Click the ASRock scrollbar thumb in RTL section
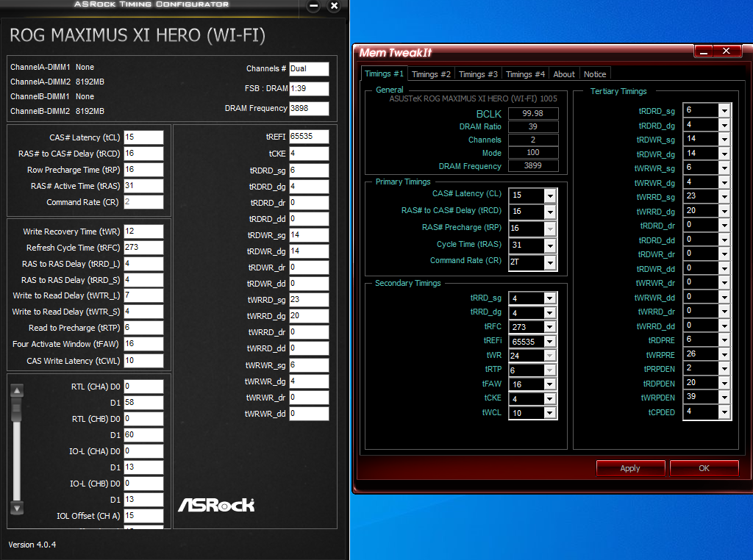Screen dimensions: 753x560 17,409
